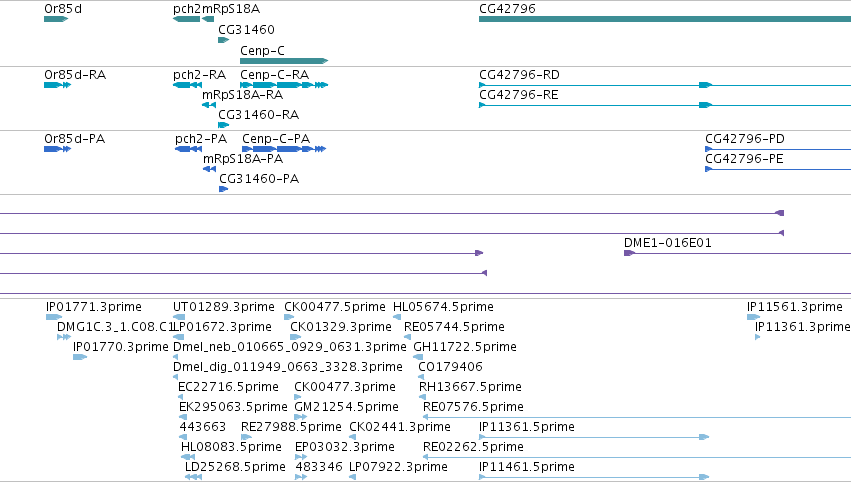
Task: Click the CO179406 EST label
Action: tap(450, 366)
